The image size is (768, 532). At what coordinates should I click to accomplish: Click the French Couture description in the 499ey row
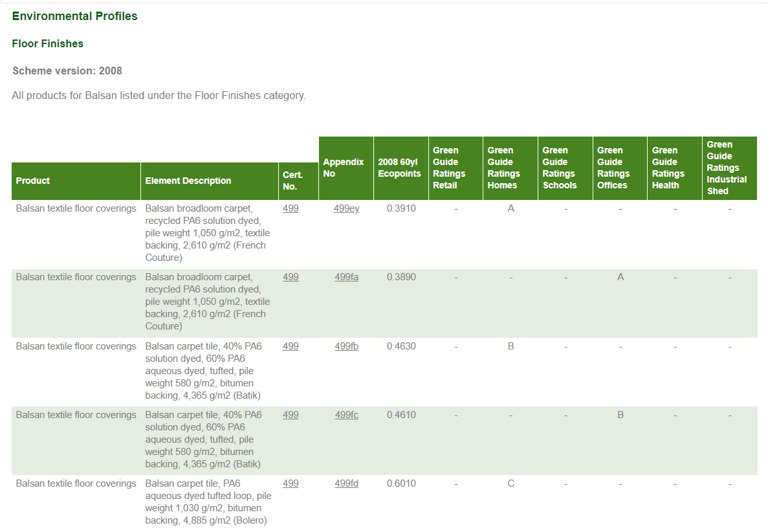click(207, 233)
